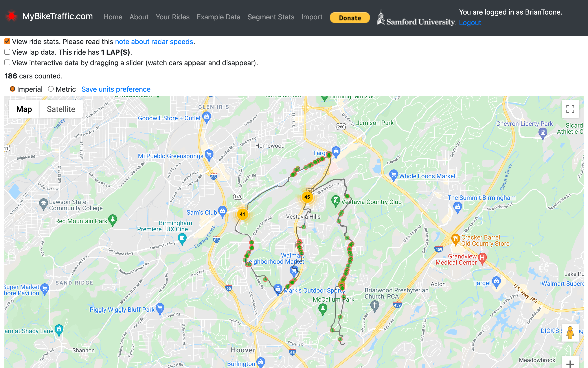Viewport: 588px width, 368px height.
Task: Click McCallum Park tree pin
Action: coord(323,310)
